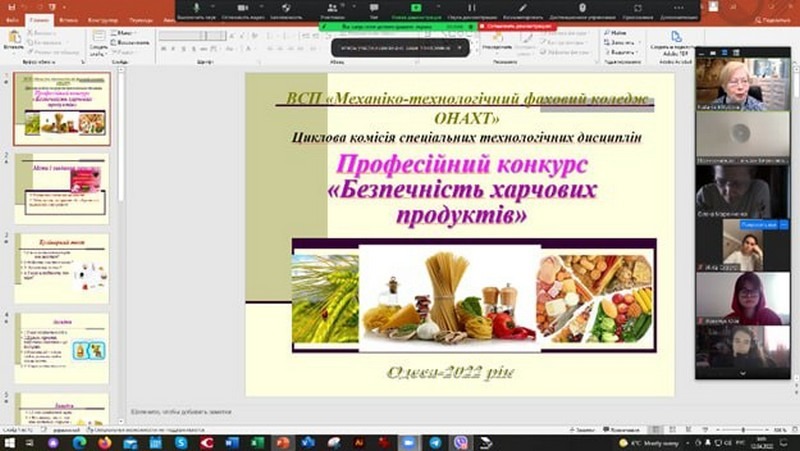Select slide 3 Кулінарний тест thumbnail

(x=62, y=268)
